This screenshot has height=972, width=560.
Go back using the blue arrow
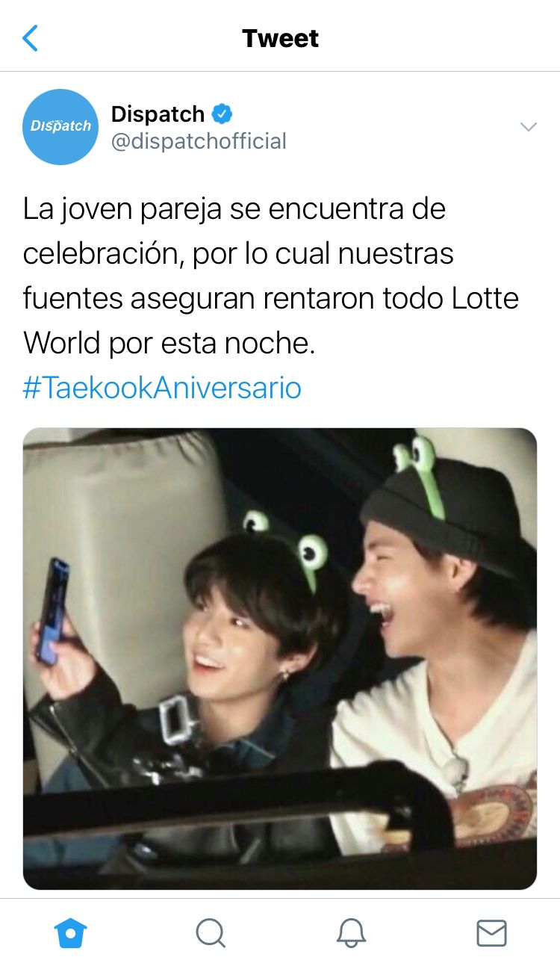click(x=31, y=38)
